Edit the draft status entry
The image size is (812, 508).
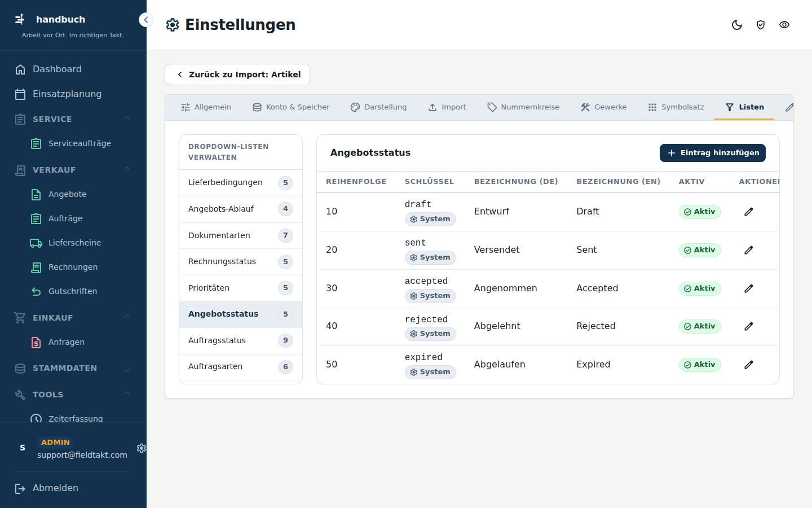[749, 212]
